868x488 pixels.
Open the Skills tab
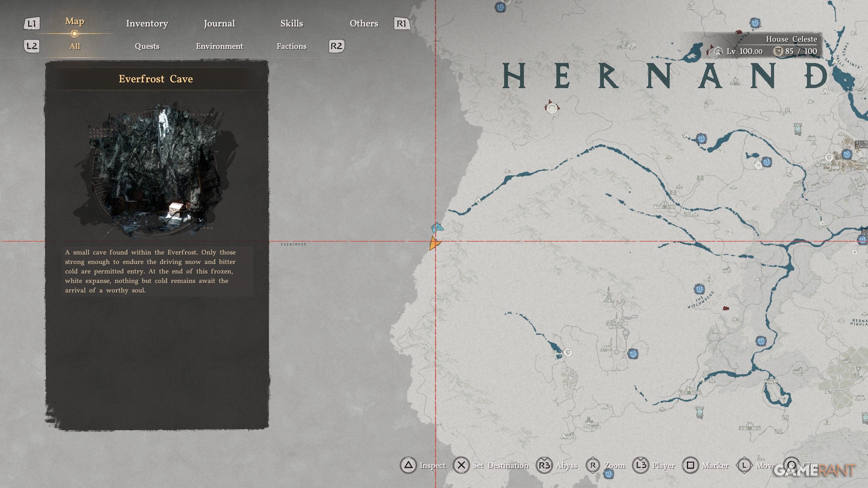pos(292,23)
